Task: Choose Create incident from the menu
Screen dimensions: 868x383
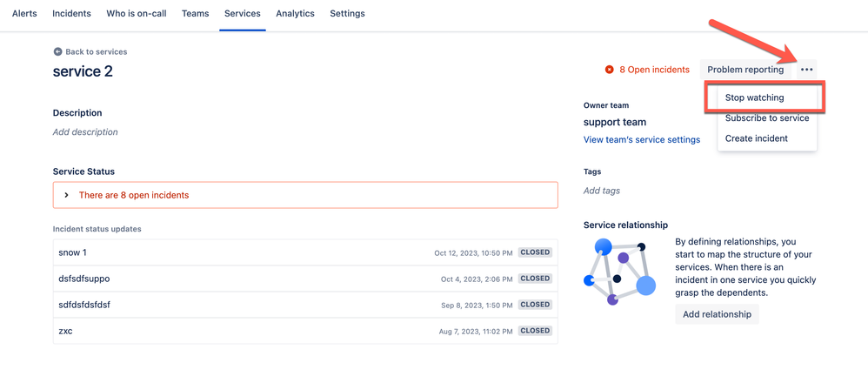Action: tap(767, 138)
